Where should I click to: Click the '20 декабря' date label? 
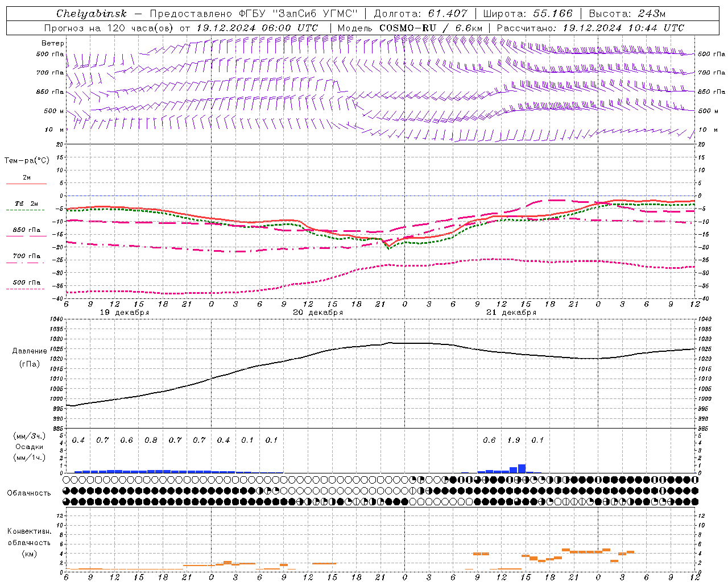pyautogui.click(x=317, y=313)
